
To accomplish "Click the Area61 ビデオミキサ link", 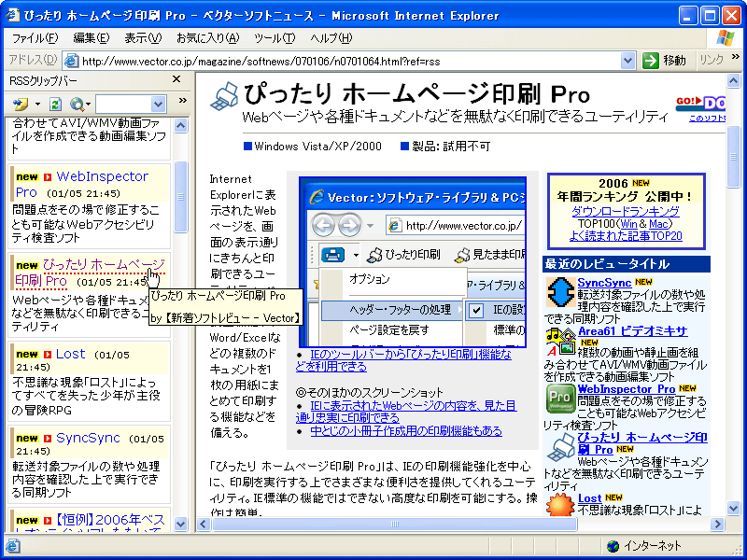I will pyautogui.click(x=633, y=331).
